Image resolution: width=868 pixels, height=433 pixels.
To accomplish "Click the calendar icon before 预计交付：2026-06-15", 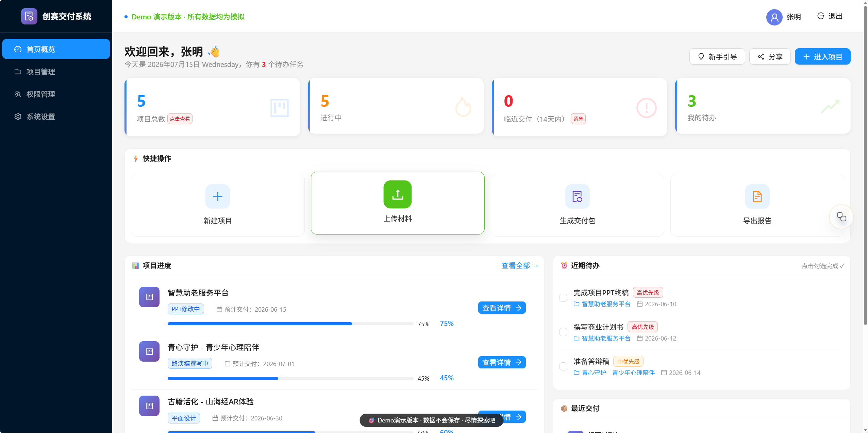I will point(219,309).
